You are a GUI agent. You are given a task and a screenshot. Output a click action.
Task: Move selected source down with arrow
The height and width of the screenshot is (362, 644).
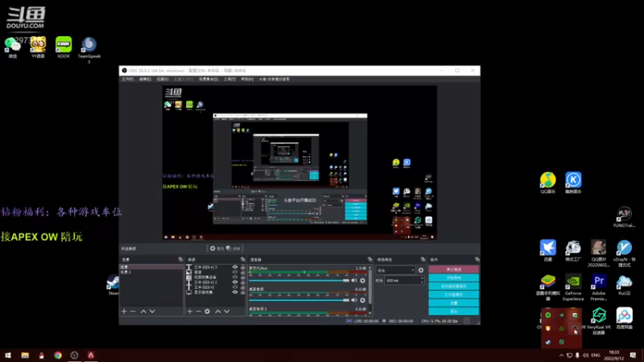(x=226, y=311)
